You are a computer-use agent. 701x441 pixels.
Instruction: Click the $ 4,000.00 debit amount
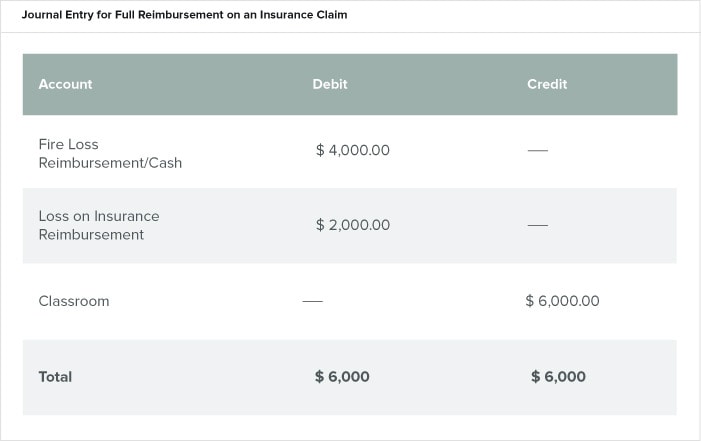[x=353, y=150]
